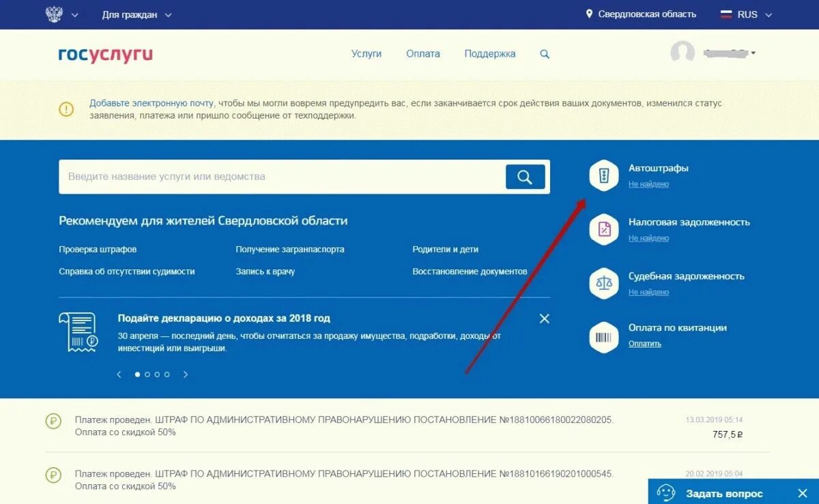Click the date '20.02.2019 05:04'

click(x=714, y=473)
